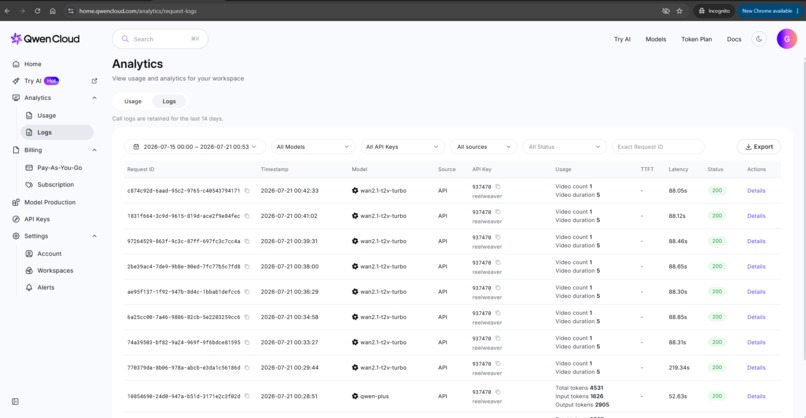Open Alerts settings

click(x=45, y=287)
